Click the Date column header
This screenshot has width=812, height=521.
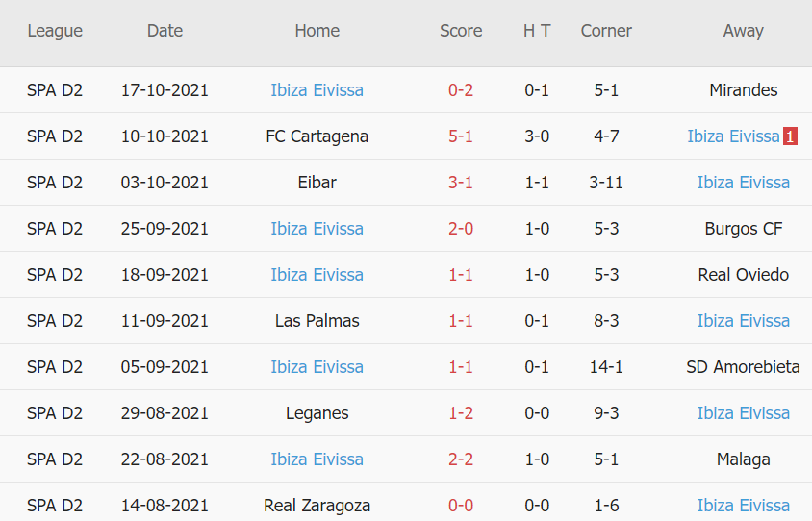pyautogui.click(x=165, y=31)
